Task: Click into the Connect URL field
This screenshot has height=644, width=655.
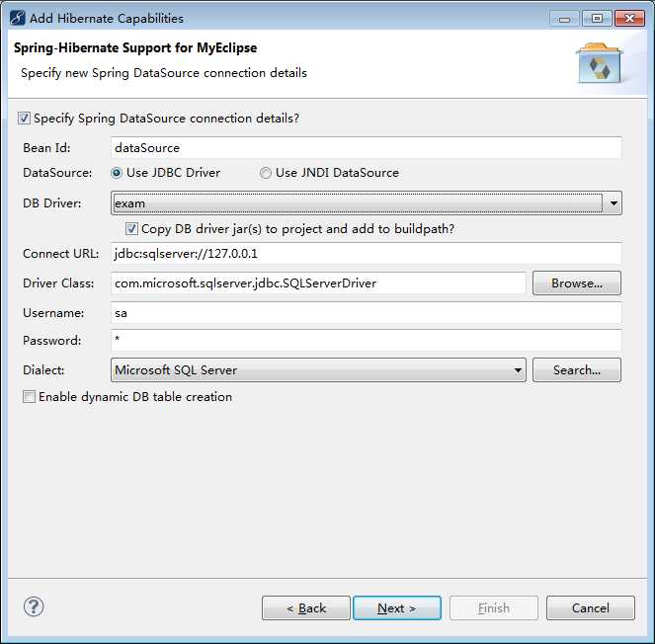Action: [366, 254]
